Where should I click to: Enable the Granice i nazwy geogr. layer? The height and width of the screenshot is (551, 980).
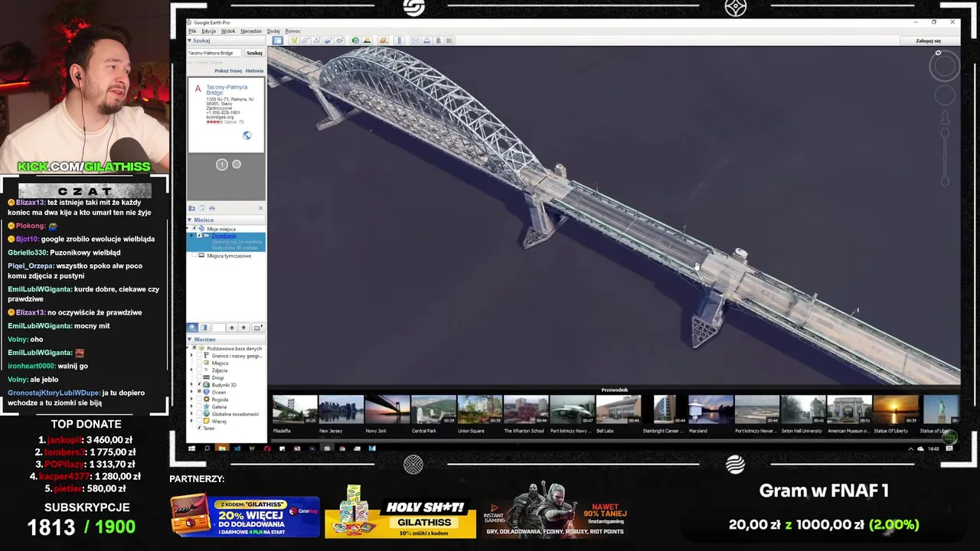tap(199, 355)
